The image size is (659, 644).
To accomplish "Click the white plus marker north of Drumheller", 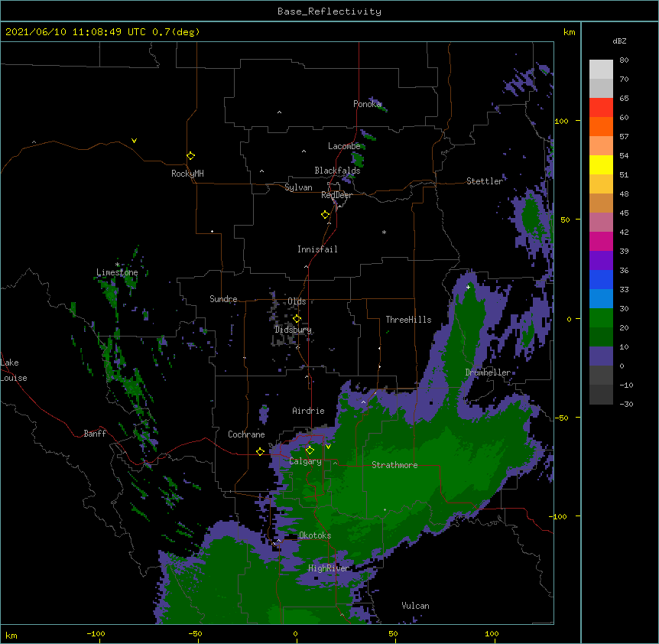I will 468,287.
